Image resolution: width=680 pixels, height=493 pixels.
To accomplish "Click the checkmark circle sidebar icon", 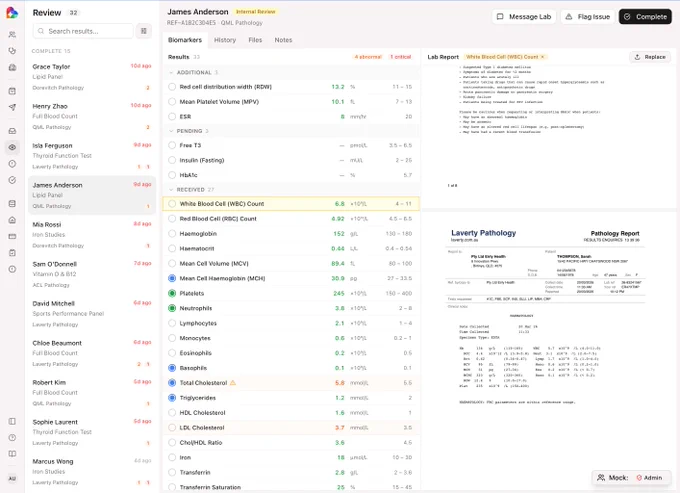I will (12, 180).
